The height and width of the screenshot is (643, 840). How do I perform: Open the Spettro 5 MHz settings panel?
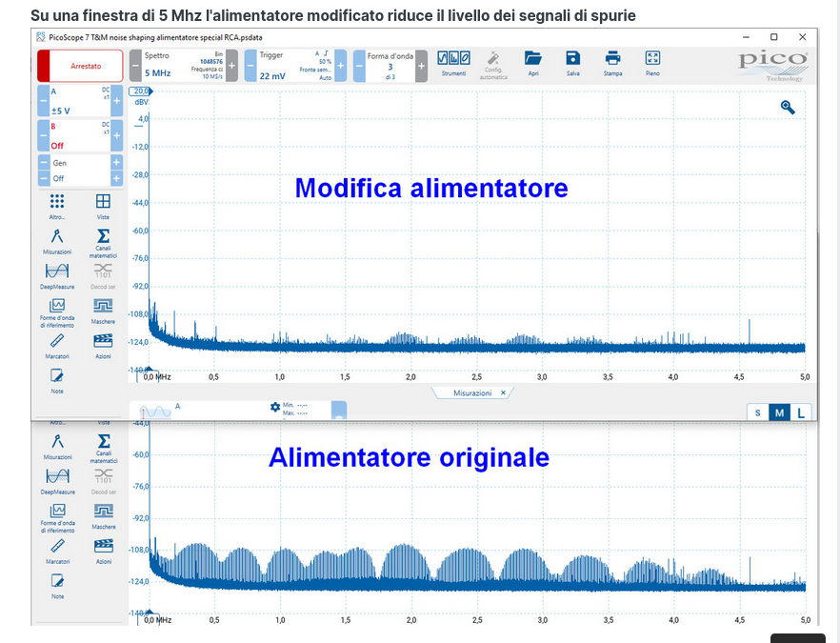(x=184, y=66)
